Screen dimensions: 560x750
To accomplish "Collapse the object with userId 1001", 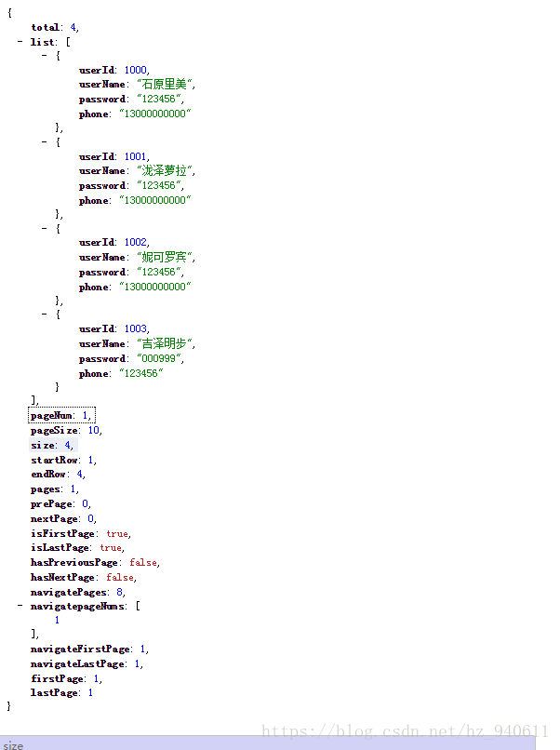I will coord(44,142).
